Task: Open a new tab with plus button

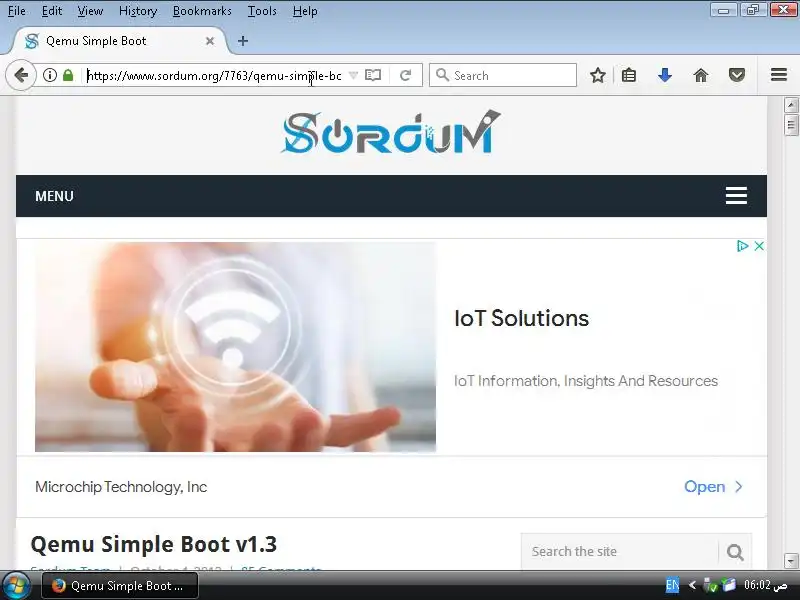Action: pyautogui.click(x=243, y=41)
